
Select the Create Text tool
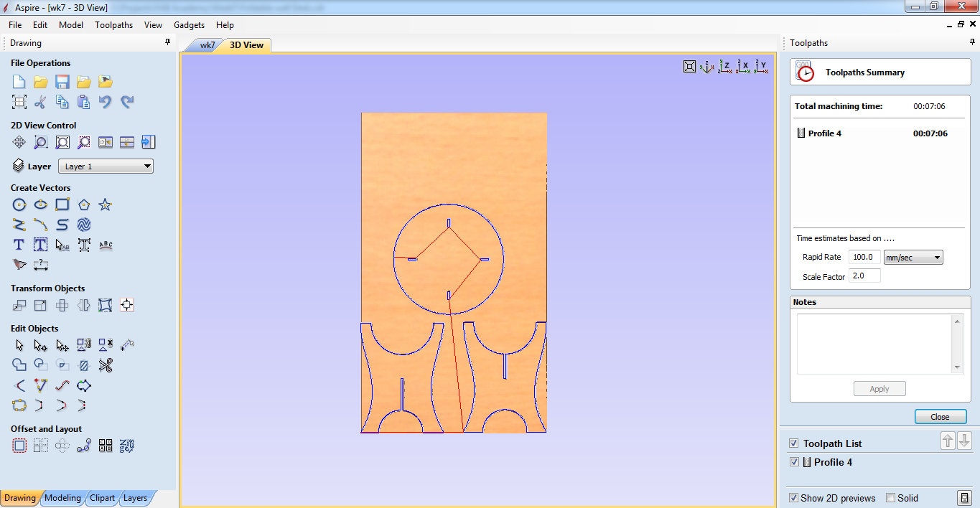point(19,245)
